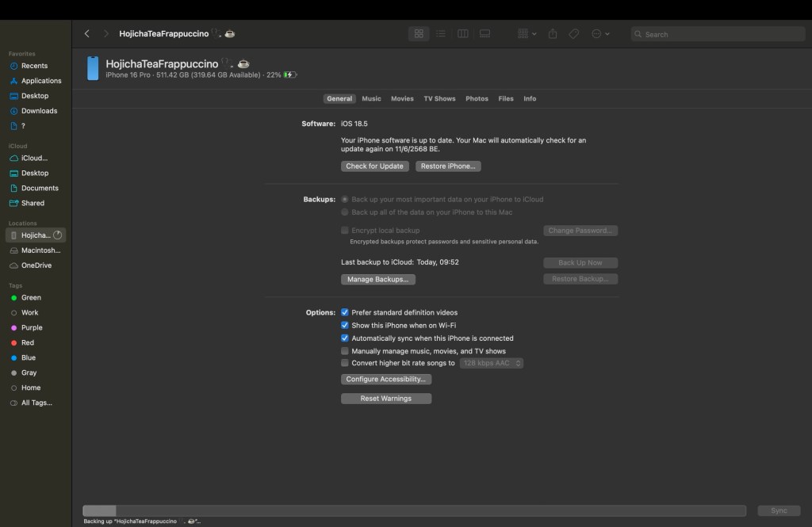Enable Manually manage music, movies, and TV shows
812x527 pixels.
[x=345, y=351]
